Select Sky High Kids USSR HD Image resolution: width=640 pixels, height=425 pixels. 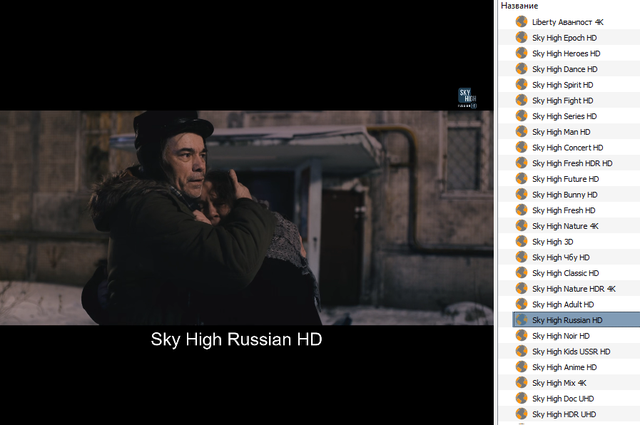point(569,351)
